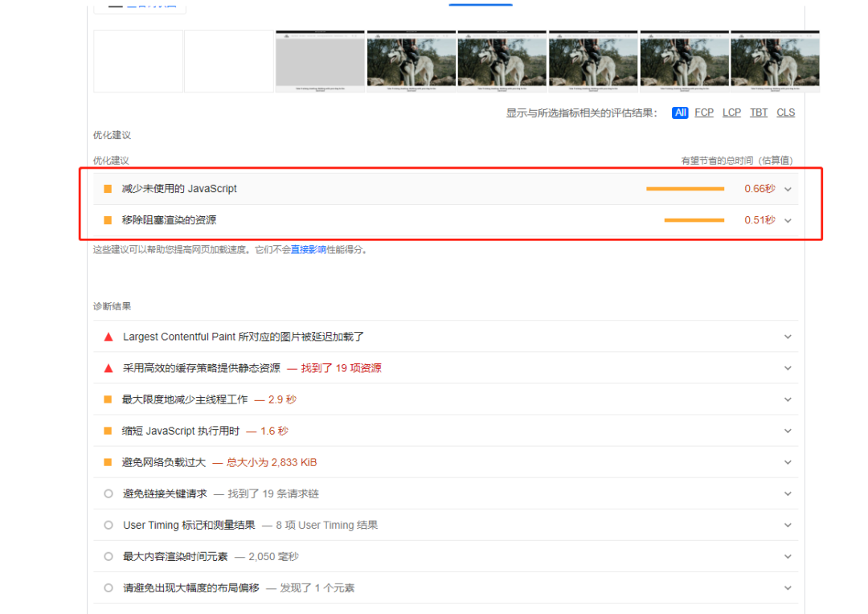868x614 pixels.
Task: Expand the 减少未使用的 JavaScript recommendation
Action: [788, 188]
